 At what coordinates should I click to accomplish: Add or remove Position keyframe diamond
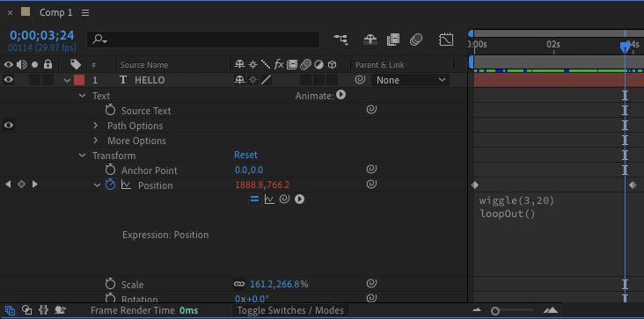click(21, 185)
